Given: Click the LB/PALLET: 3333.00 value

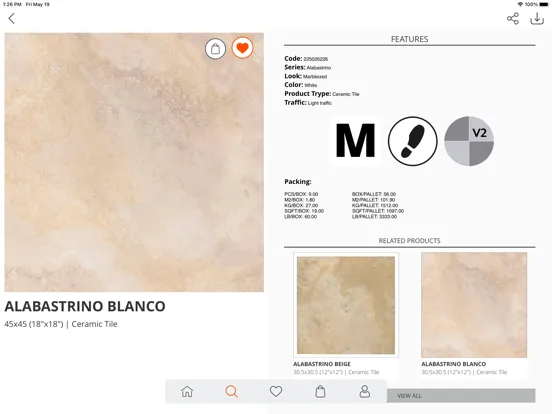Looking at the screenshot, I should click(374, 217).
